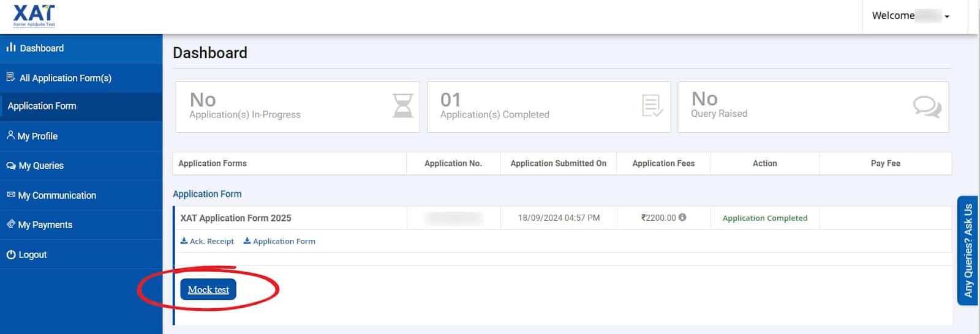Click the checklist icon in Completed card

pyautogui.click(x=652, y=106)
